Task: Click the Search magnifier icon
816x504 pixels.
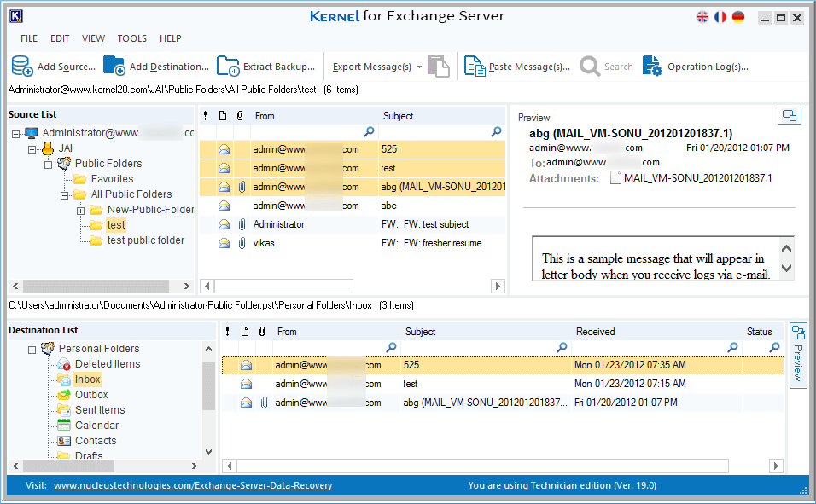Action: coord(590,66)
